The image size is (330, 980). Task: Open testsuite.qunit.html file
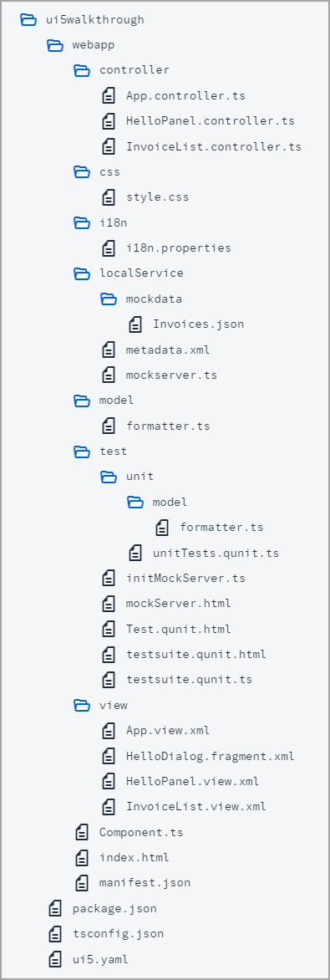[196, 655]
